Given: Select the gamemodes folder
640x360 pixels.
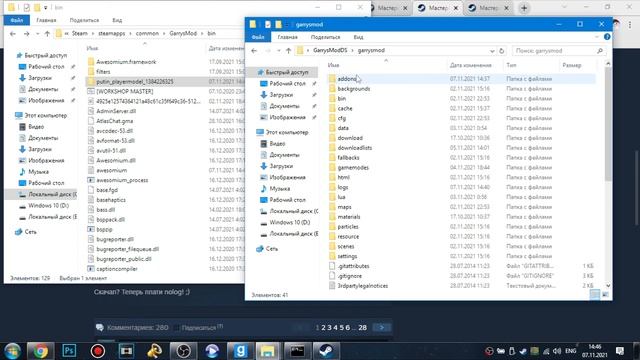Looking at the screenshot, I should click(353, 167).
